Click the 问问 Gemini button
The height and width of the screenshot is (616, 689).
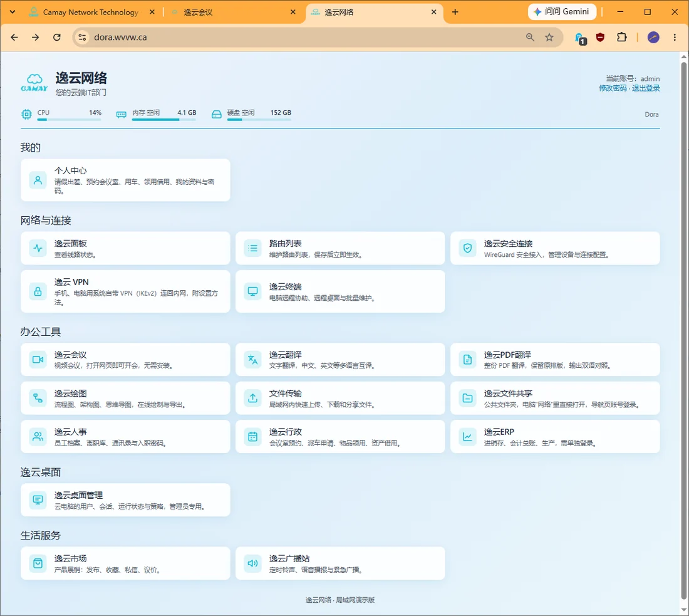(562, 12)
